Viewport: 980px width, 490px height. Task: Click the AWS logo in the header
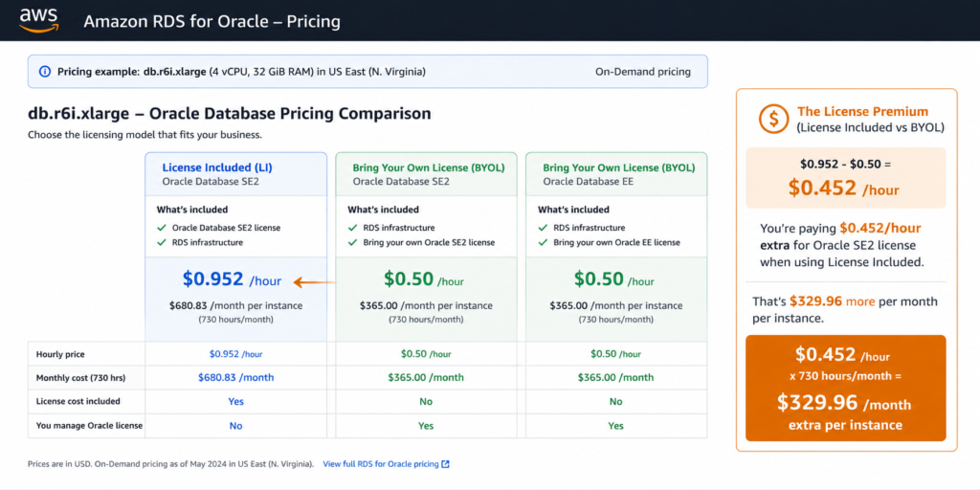pyautogui.click(x=38, y=21)
